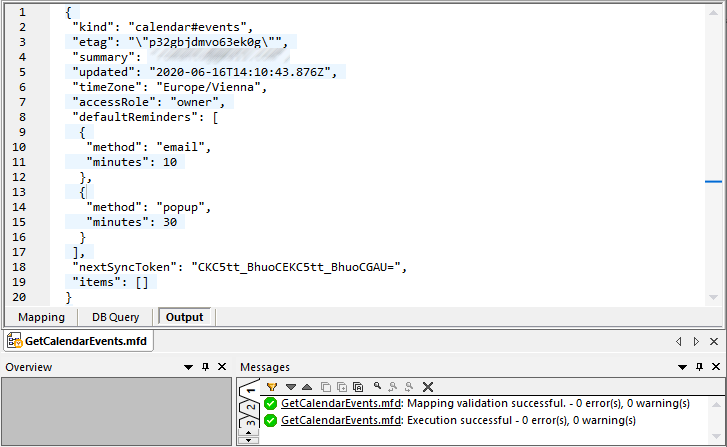727x447 pixels.
Task: Select Messages page tab 2
Action: click(x=250, y=407)
